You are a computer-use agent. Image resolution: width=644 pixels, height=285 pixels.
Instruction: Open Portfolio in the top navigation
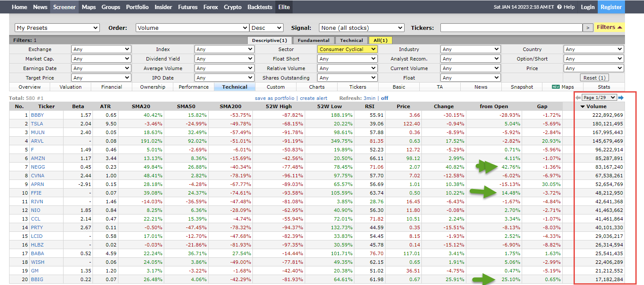point(137,7)
